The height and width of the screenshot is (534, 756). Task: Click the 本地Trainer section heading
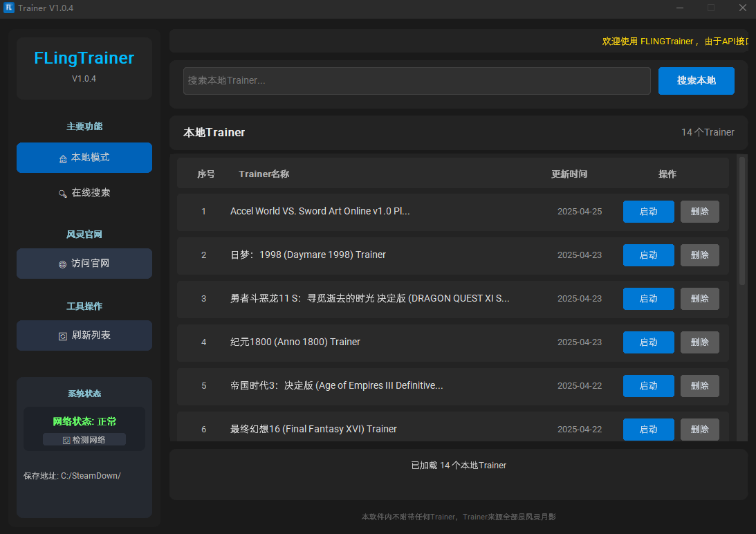[x=214, y=133]
